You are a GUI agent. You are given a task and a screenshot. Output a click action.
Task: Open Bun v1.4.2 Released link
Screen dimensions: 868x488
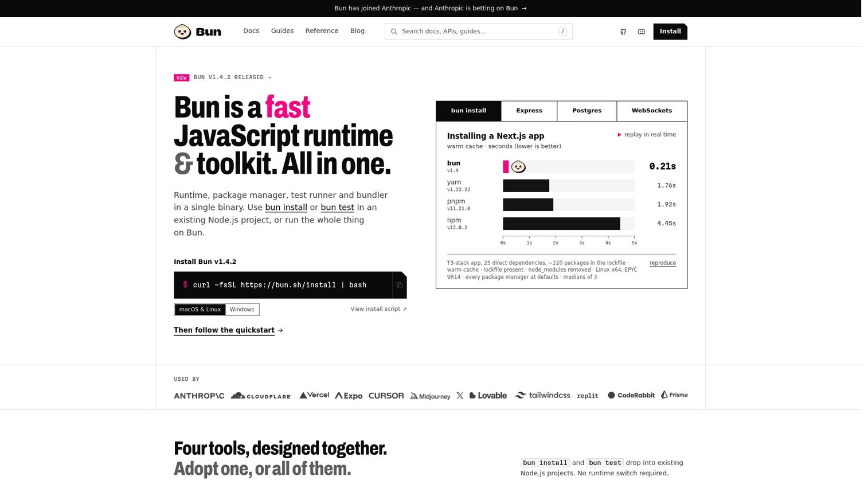(x=233, y=77)
